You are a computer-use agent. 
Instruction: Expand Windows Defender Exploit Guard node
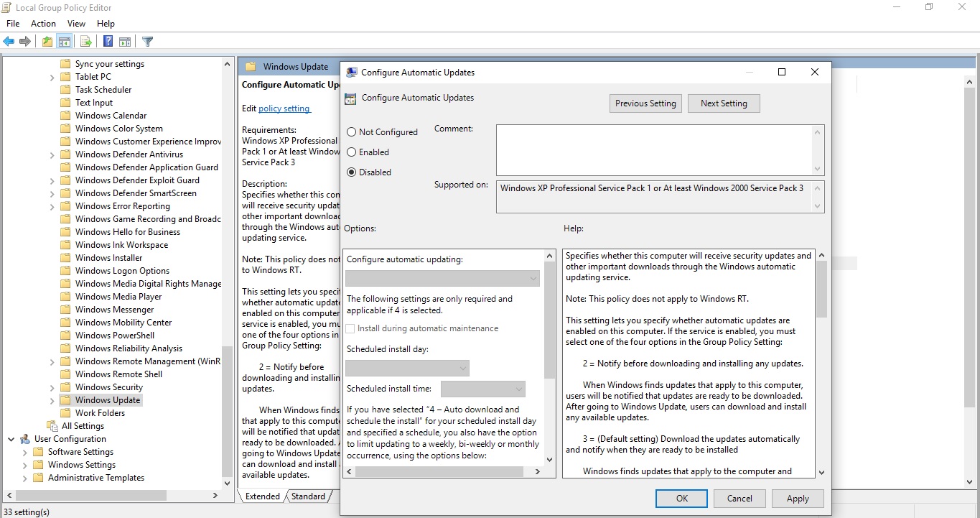point(52,180)
